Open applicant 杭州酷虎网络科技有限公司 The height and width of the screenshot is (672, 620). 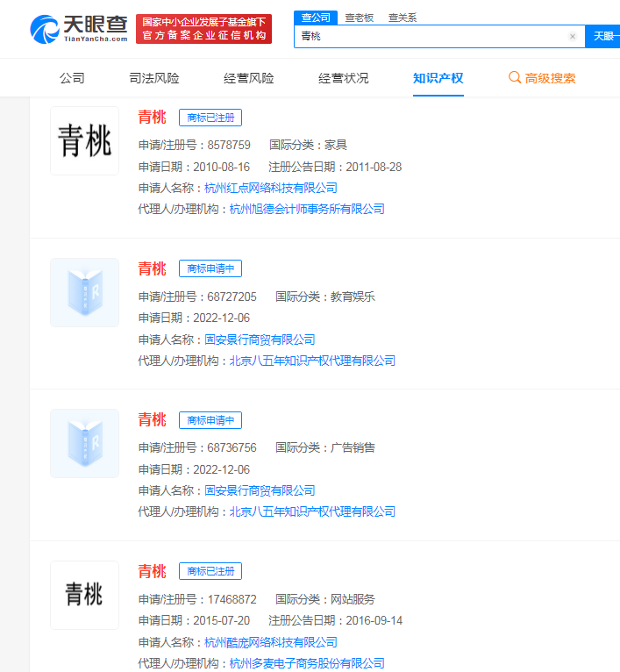(x=271, y=642)
